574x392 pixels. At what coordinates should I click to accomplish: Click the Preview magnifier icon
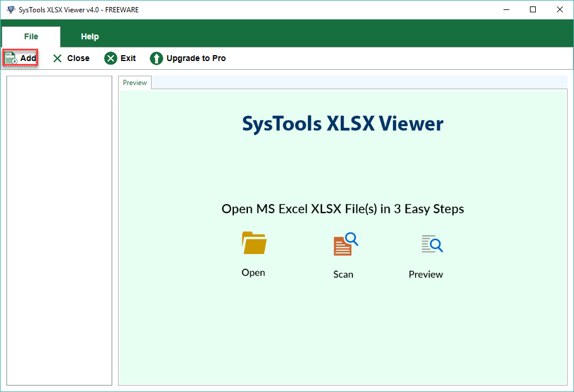432,244
